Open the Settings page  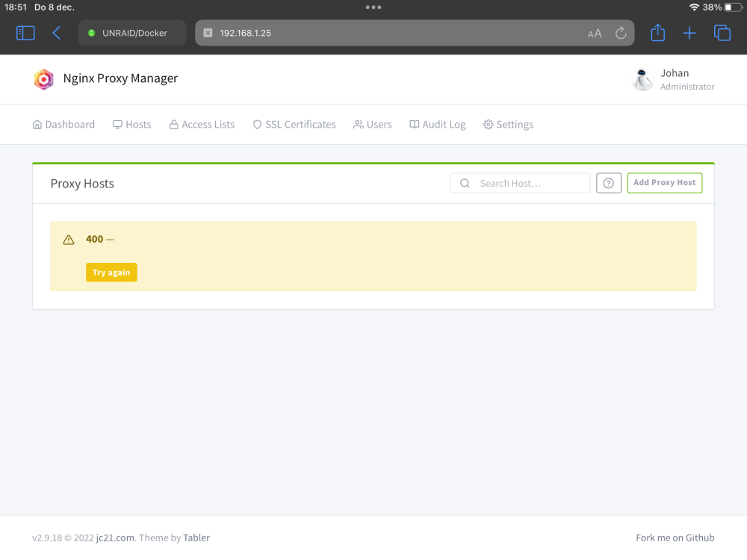[x=508, y=124]
